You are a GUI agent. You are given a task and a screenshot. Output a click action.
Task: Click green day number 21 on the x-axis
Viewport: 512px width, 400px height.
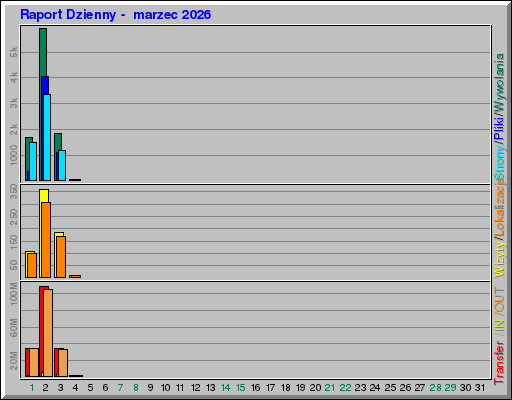click(330, 388)
